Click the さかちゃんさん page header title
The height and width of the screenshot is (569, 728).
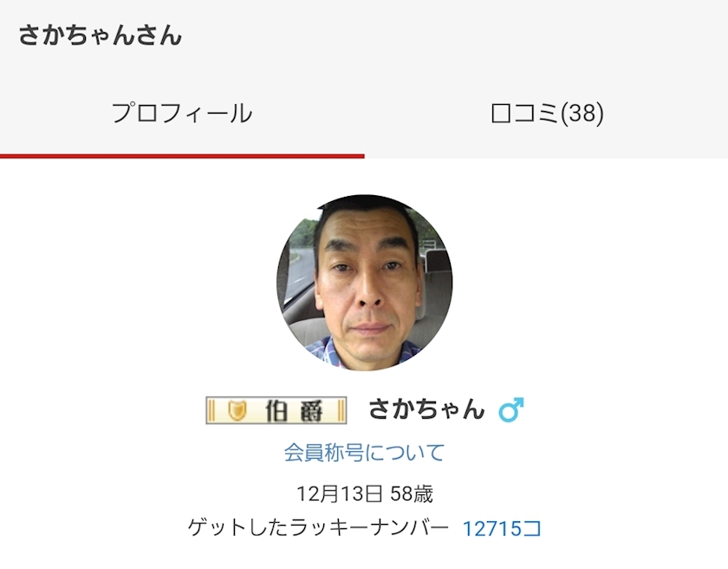(x=100, y=36)
